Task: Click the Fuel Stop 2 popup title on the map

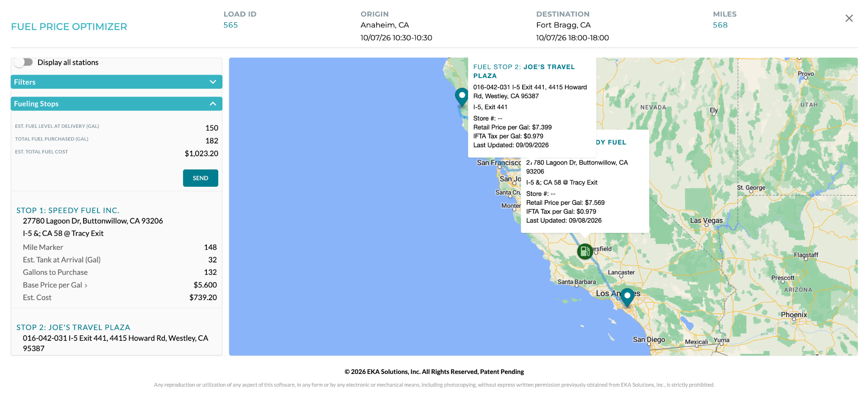Action: pos(524,71)
